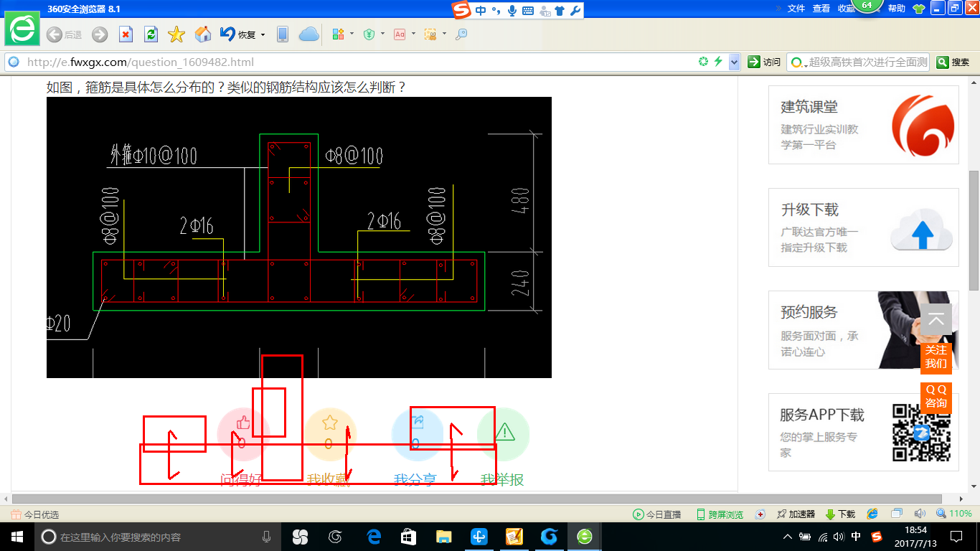Click the 搜索 search button
980x551 pixels.
click(953, 62)
